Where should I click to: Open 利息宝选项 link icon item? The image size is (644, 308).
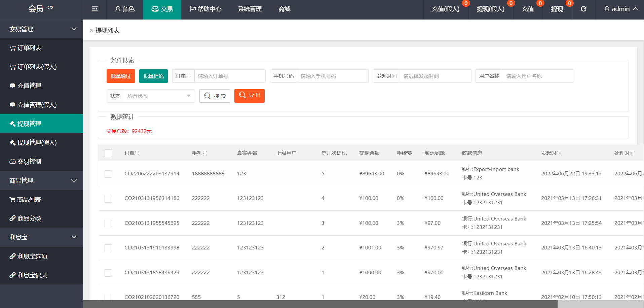[32, 256]
